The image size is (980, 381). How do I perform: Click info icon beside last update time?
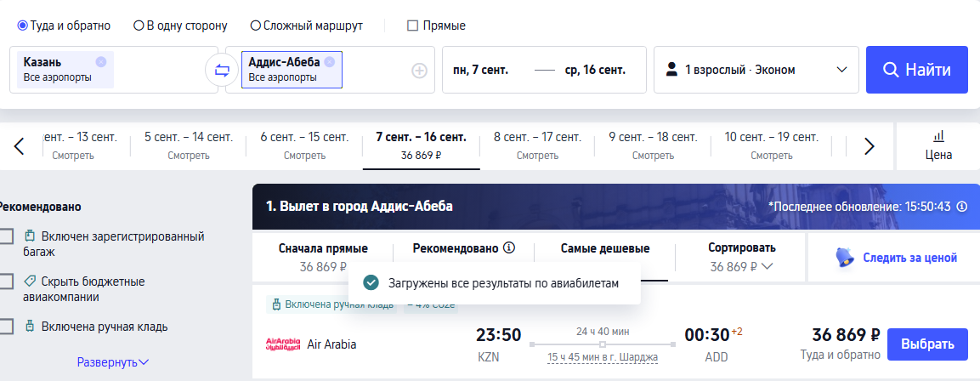(962, 207)
